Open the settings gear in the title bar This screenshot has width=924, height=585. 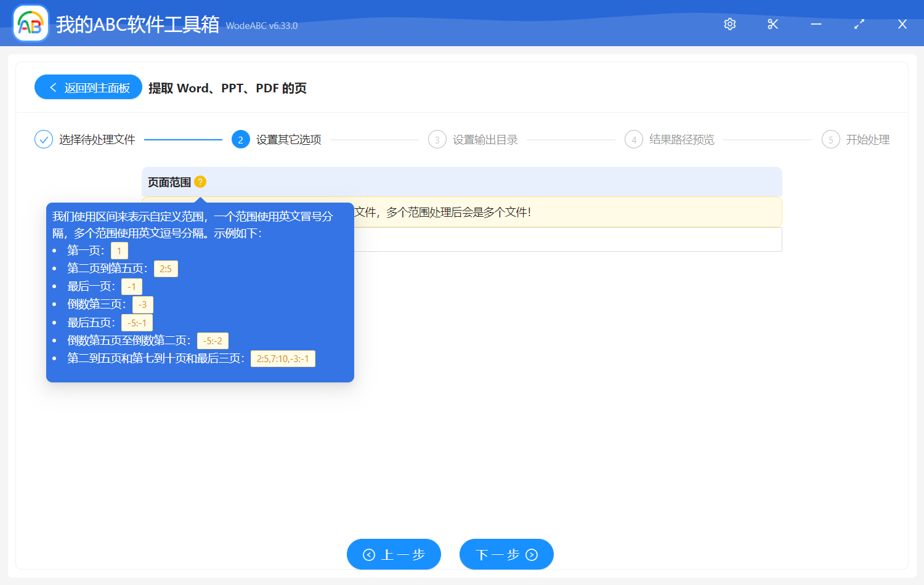730,24
